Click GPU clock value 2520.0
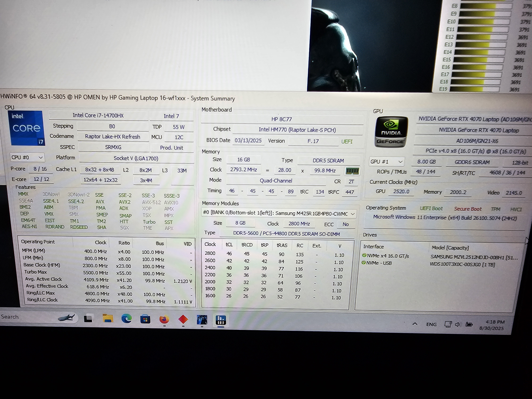Viewport: 532px width, 399px height. pos(401,191)
